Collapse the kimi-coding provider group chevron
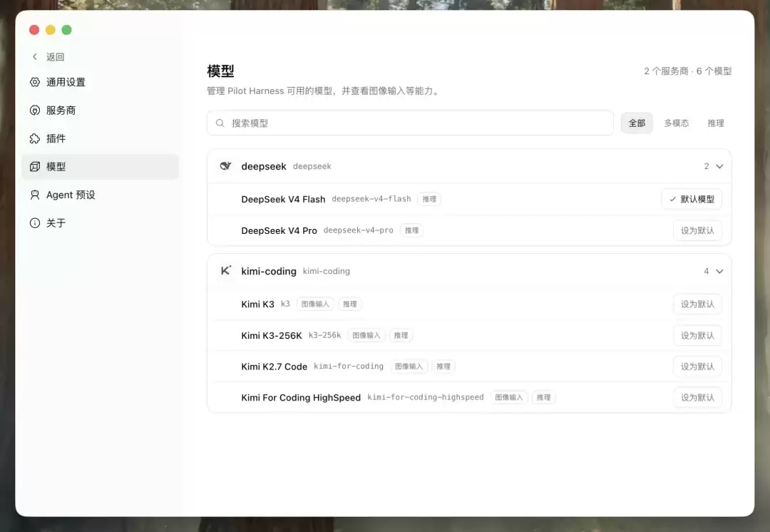This screenshot has width=770, height=532. point(719,271)
